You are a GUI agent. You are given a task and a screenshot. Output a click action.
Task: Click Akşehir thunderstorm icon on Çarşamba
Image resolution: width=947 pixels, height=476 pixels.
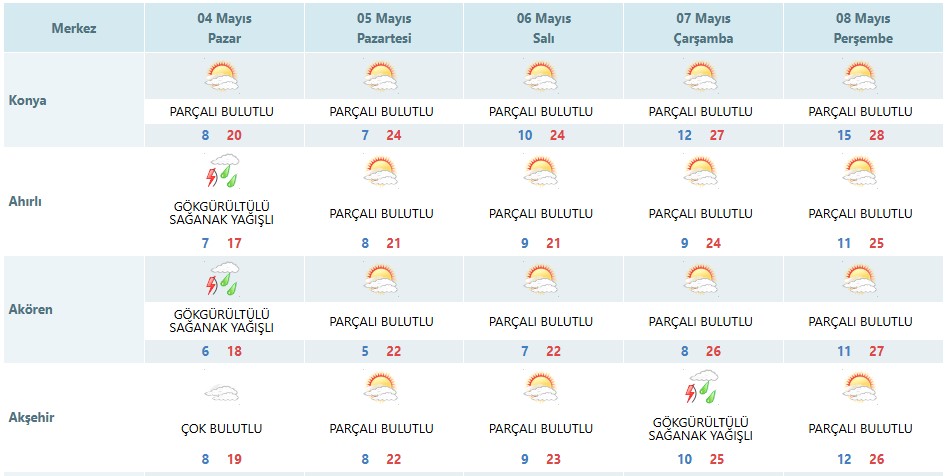[701, 387]
